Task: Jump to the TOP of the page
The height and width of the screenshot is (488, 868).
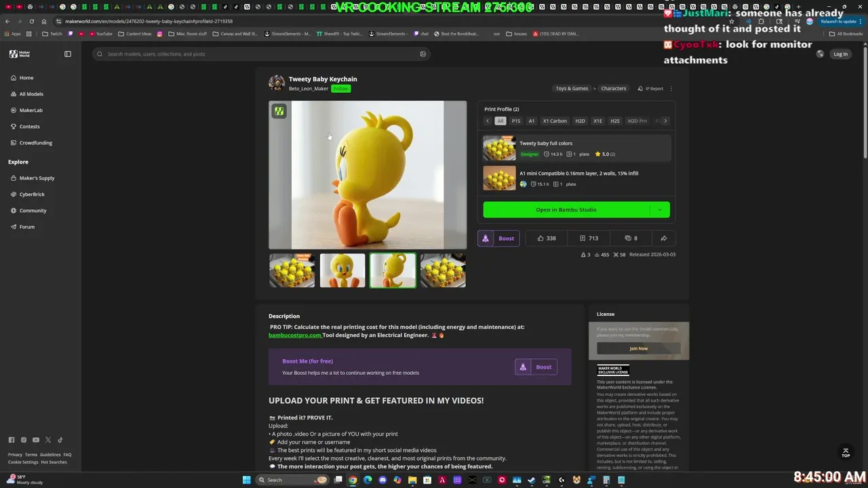Action: (846, 452)
